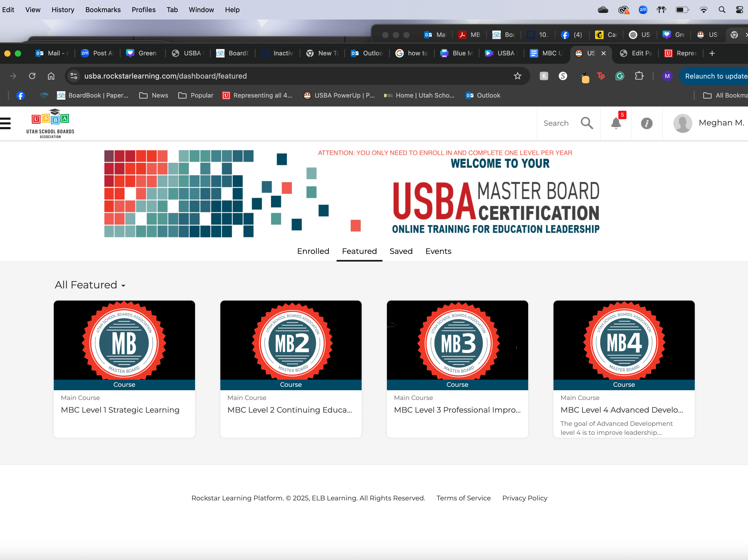Open the News bookmarks folder
The height and width of the screenshot is (560, 748).
pos(153,95)
